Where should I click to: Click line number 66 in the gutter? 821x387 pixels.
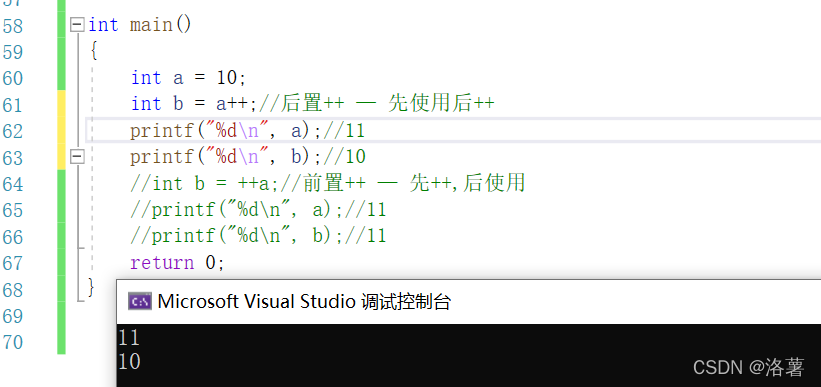pos(13,237)
